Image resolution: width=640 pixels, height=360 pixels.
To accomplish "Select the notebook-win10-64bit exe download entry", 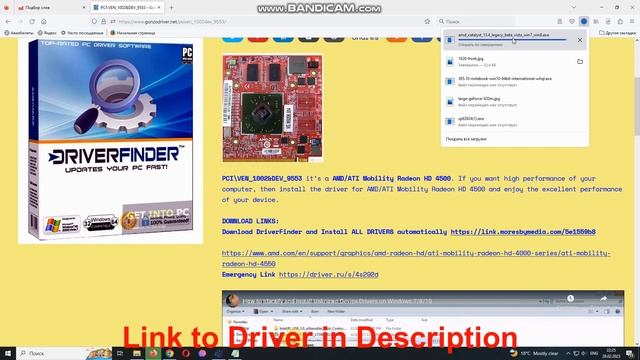I will coord(514,82).
